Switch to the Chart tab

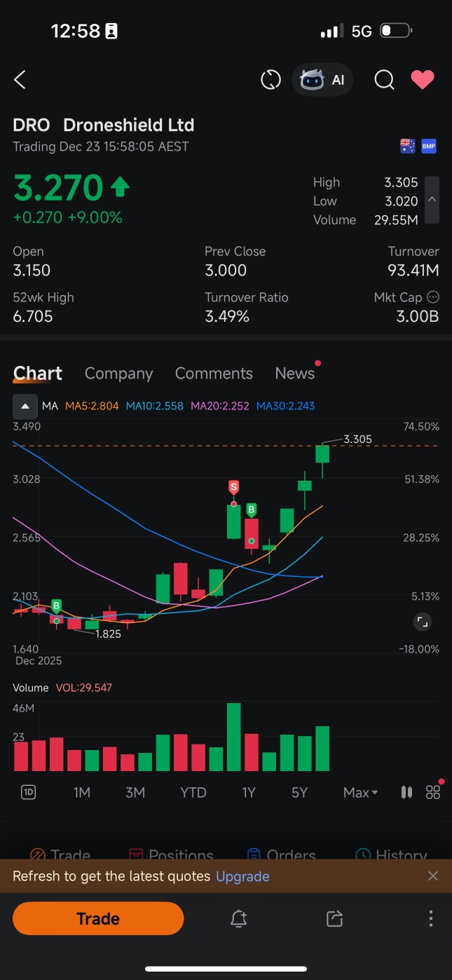tap(38, 374)
